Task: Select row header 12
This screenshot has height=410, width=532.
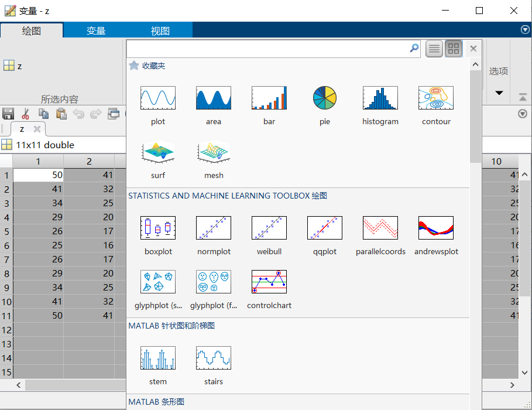Action: 6,330
